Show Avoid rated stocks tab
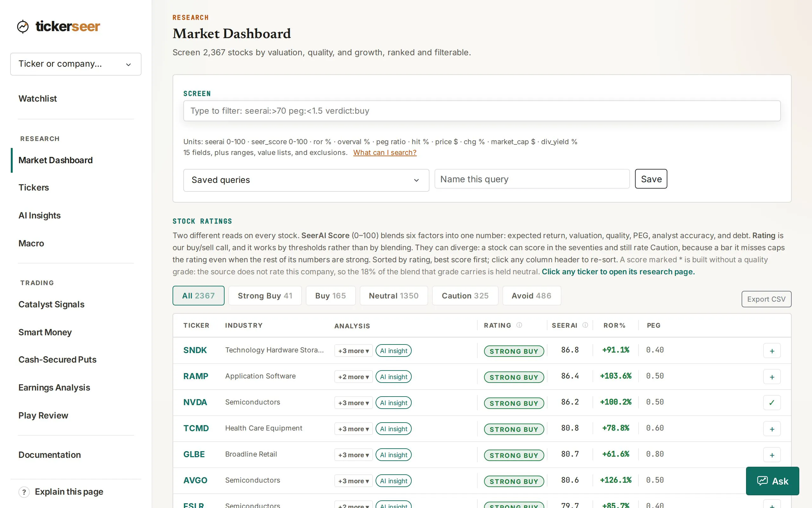Viewport: 812px width, 508px height. [x=532, y=296]
